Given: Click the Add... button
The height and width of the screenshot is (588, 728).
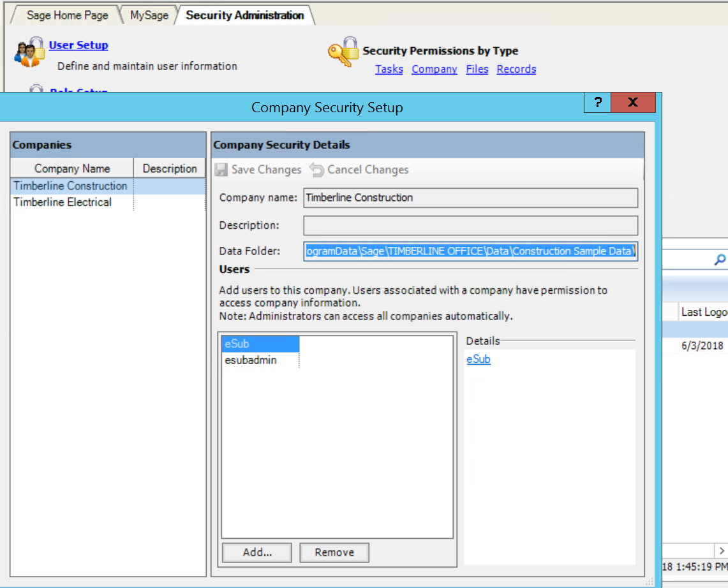Looking at the screenshot, I should click(x=257, y=553).
